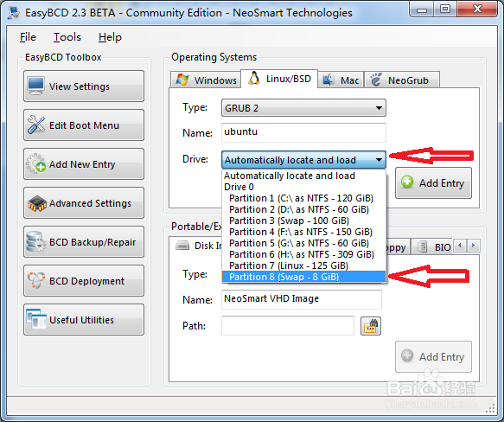Click the NeoSmart VHD Image name field
The height and width of the screenshot is (422, 504).
[x=302, y=299]
